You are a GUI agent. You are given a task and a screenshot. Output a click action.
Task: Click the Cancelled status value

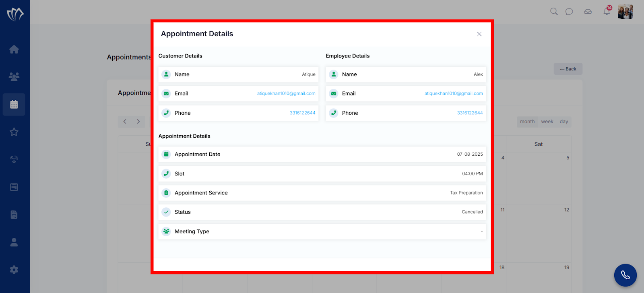[x=472, y=212]
